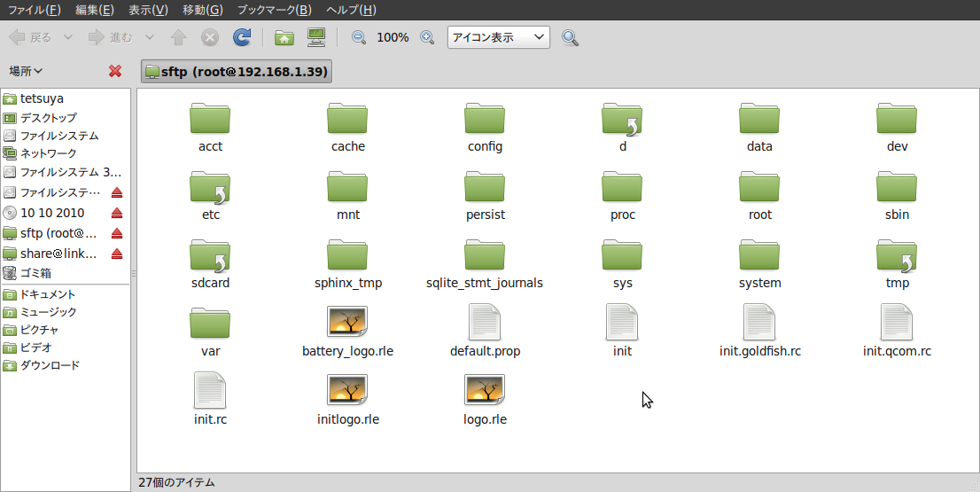This screenshot has height=492, width=980.
Task: Select the d symlink folder
Action: tap(622, 118)
